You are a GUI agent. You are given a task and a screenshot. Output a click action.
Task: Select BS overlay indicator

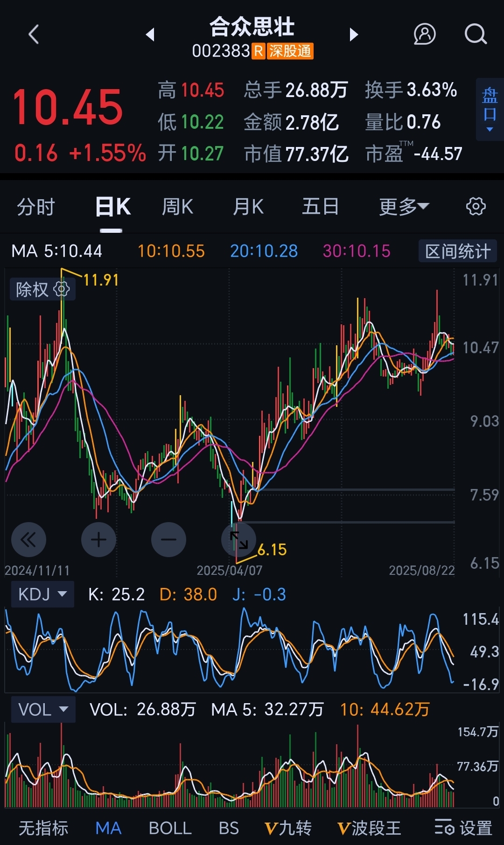pyautogui.click(x=229, y=828)
